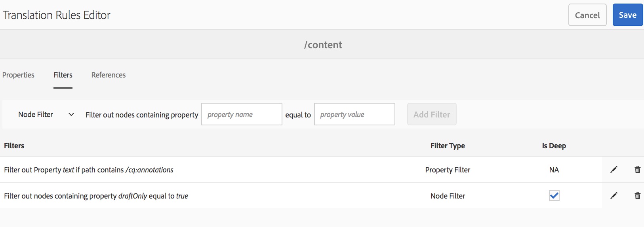Edit the cq:annotations property filter
This screenshot has height=227, width=644.
pos(614,170)
